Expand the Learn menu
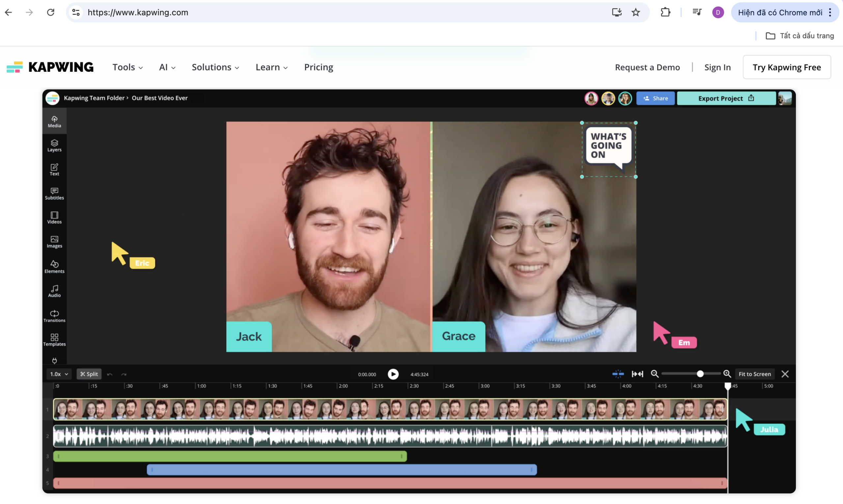The image size is (843, 504). tap(272, 67)
